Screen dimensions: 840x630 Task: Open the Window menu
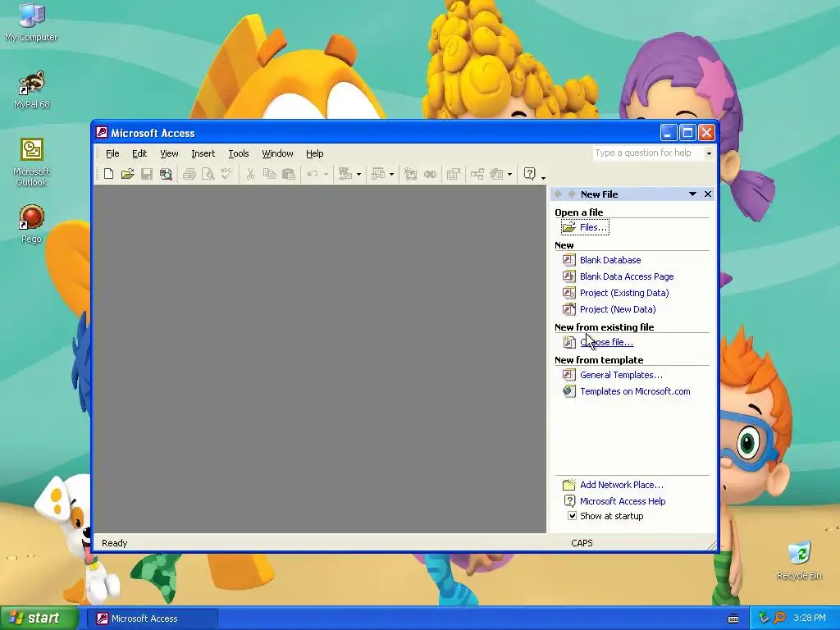(x=277, y=153)
